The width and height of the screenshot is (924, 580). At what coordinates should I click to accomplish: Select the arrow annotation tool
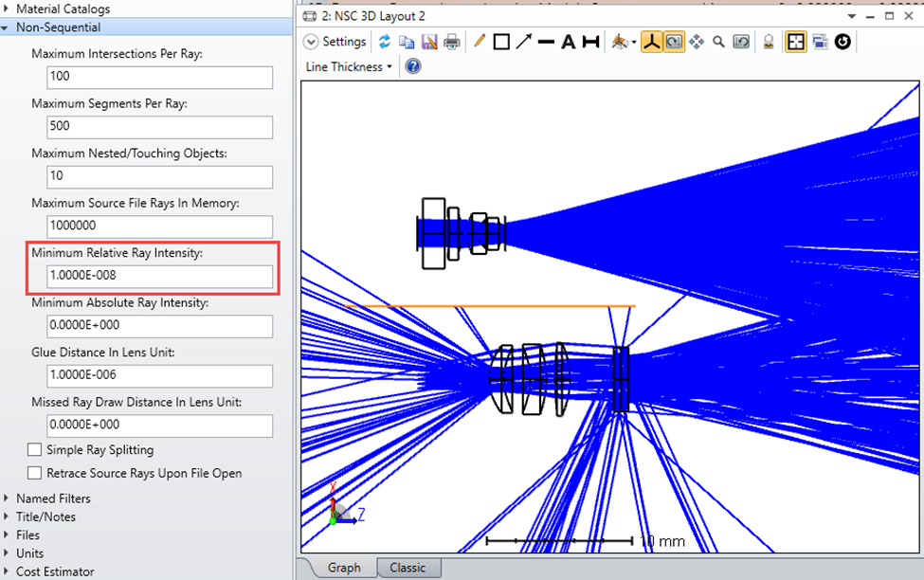point(523,41)
